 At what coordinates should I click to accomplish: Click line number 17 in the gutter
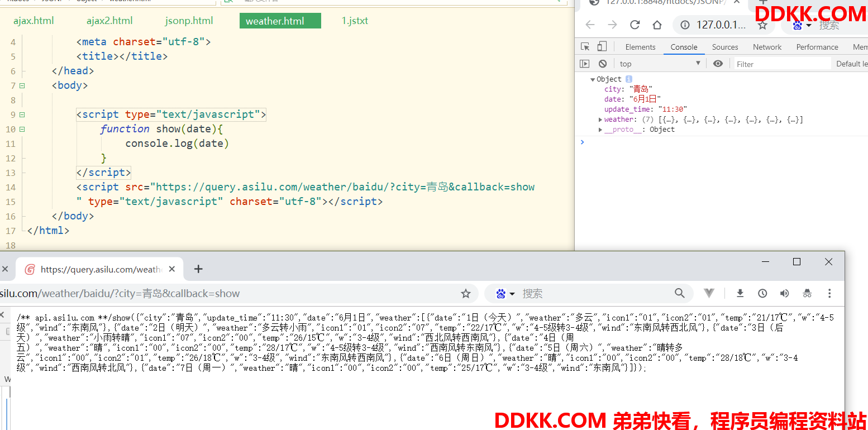[x=11, y=231]
